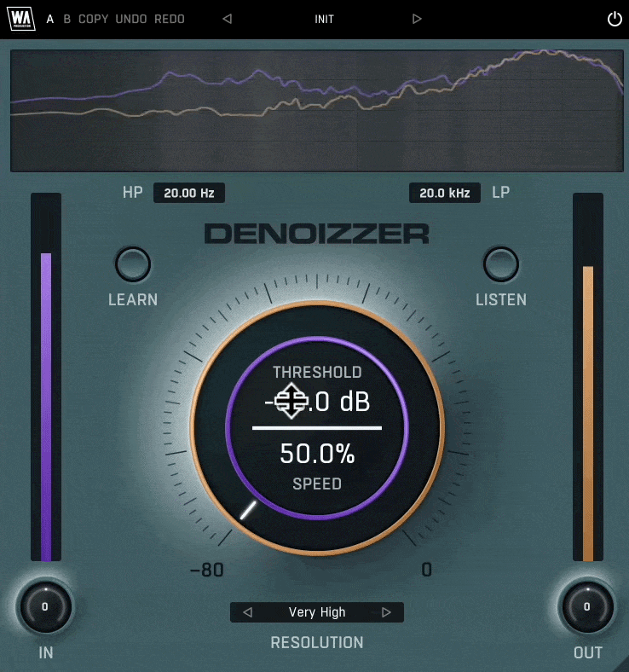Click the SPEED label in the knob
The height and width of the screenshot is (672, 629).
pyautogui.click(x=317, y=484)
